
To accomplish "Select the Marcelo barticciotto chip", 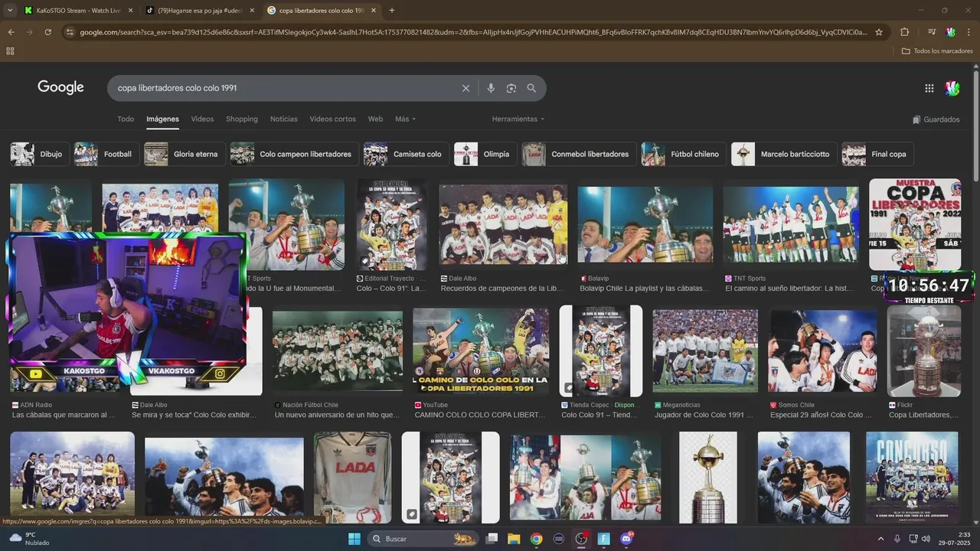I will 784,154.
